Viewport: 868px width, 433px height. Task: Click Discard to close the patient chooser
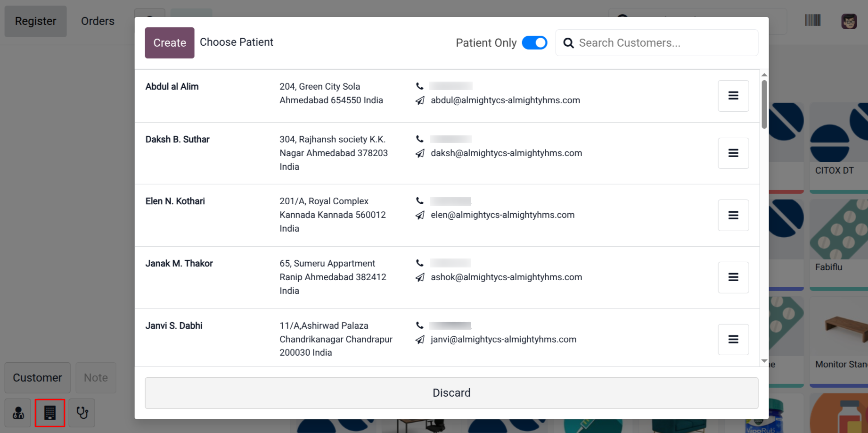pos(451,393)
